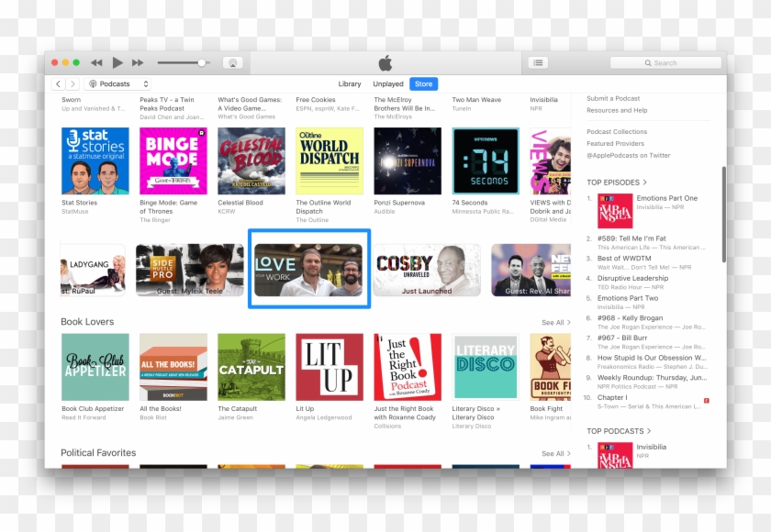The width and height of the screenshot is (771, 532).
Task: Expand the Top Podcasts chart
Action: click(x=620, y=430)
